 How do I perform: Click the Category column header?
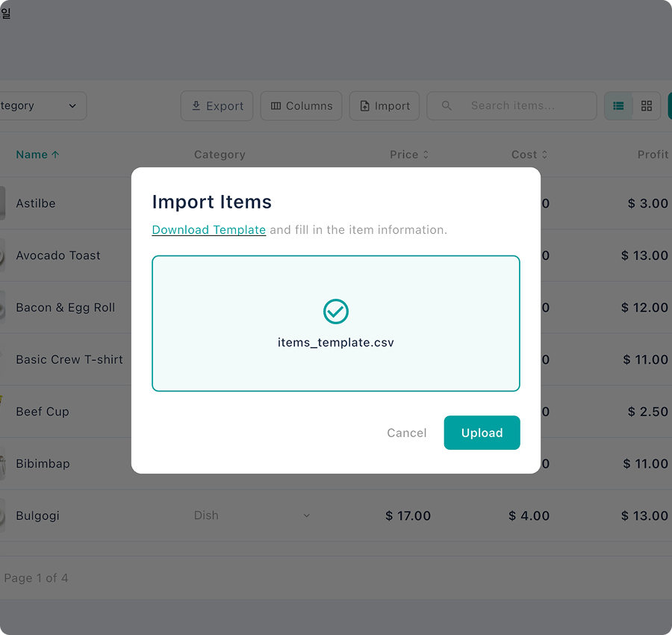(220, 155)
